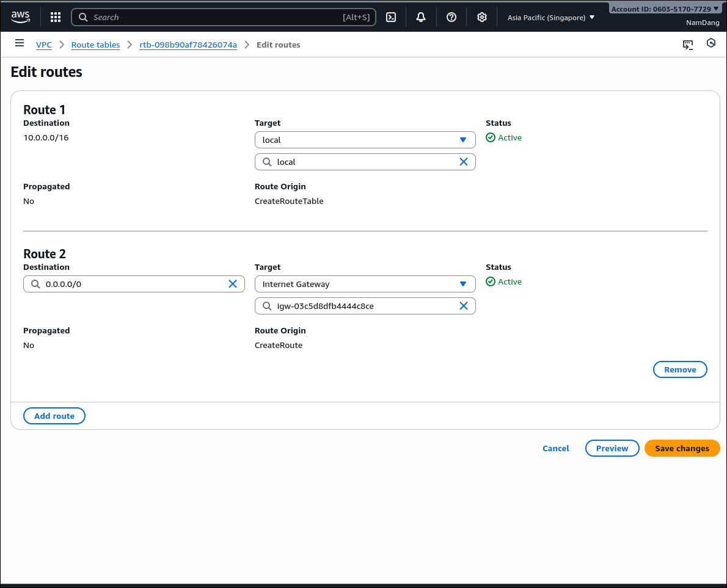727x588 pixels.
Task: Go to VPC breadcrumb link
Action: 44,45
